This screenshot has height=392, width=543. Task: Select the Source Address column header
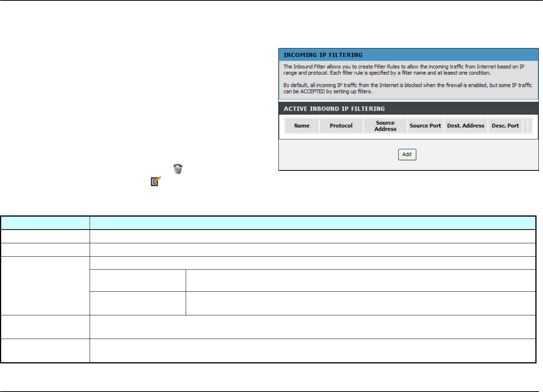click(x=385, y=126)
